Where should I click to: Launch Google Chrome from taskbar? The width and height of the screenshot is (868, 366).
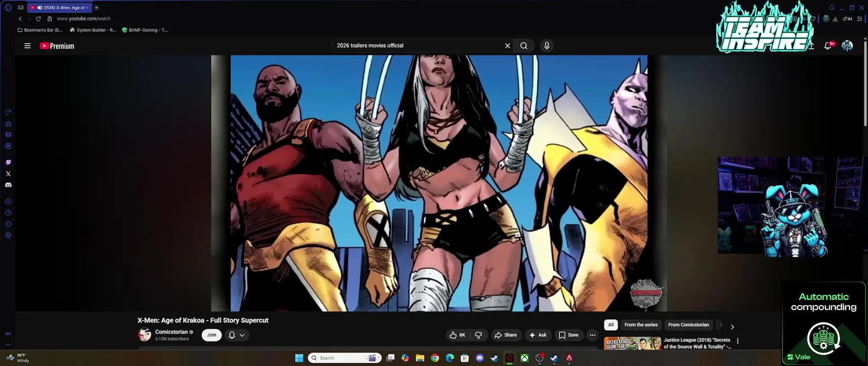[435, 358]
